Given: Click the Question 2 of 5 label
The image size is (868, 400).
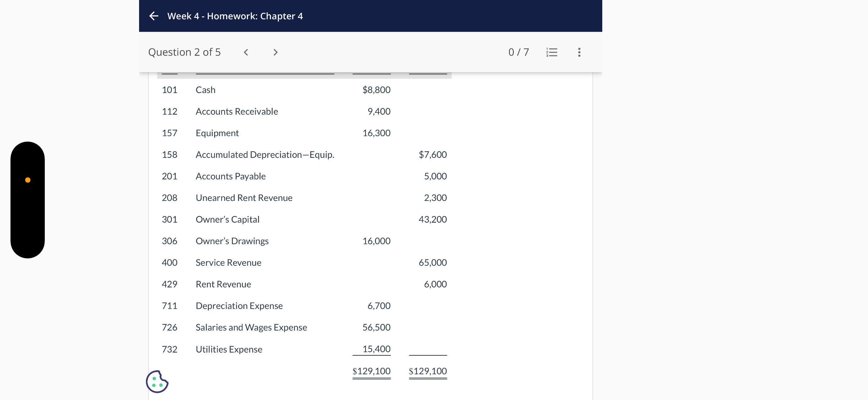Looking at the screenshot, I should click(184, 52).
